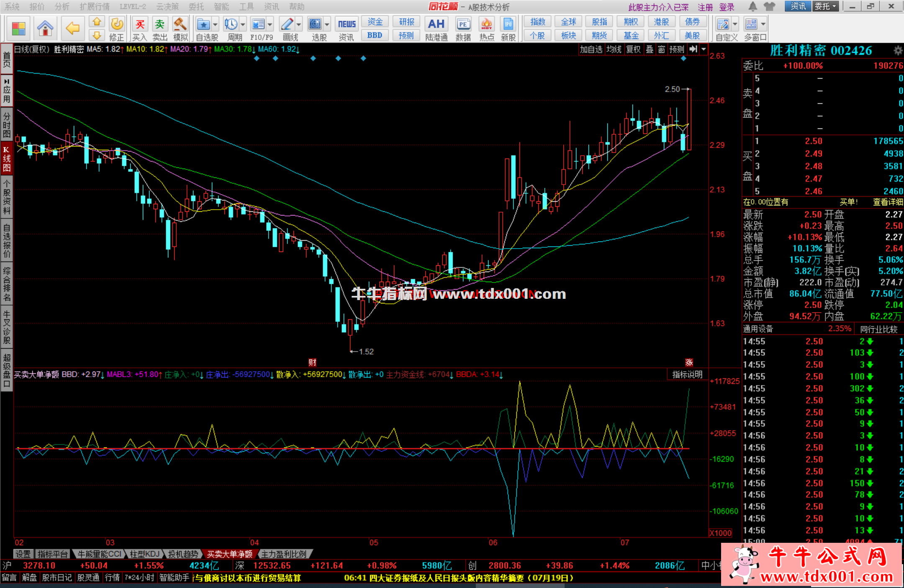Expand the 自定义 dropdown arrow
This screenshot has height=588, width=904.
pos(735,24)
